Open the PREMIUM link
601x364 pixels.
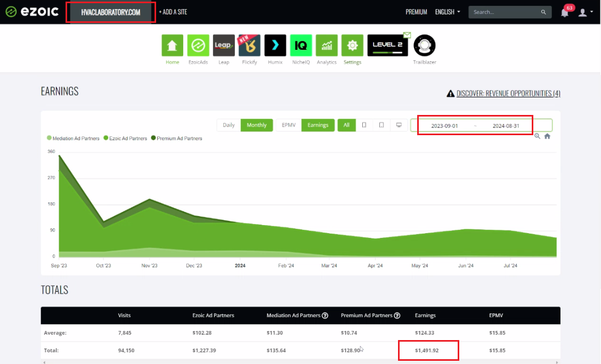[416, 12]
